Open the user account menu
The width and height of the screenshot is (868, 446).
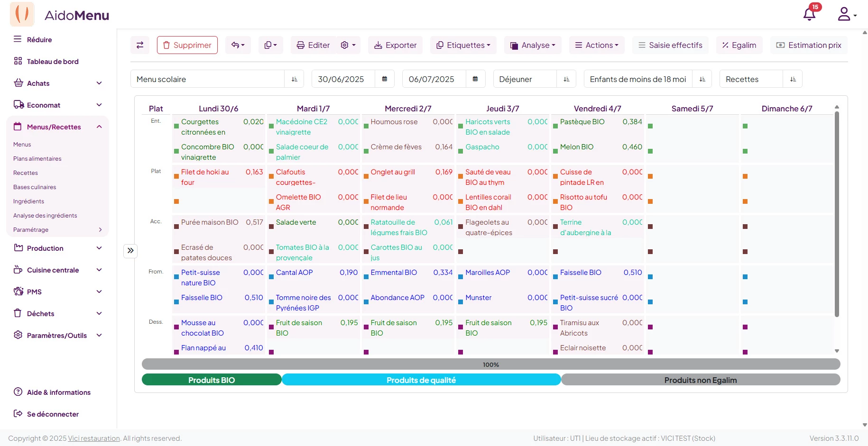coord(846,14)
